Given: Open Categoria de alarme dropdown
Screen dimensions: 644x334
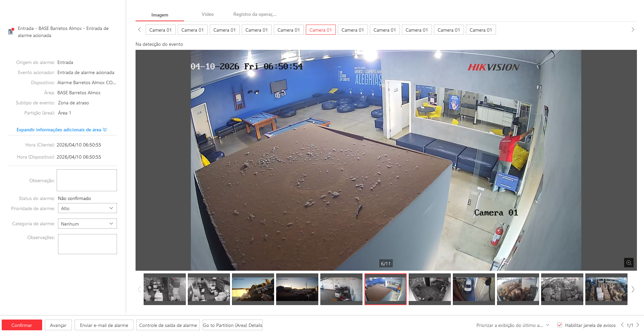Looking at the screenshot, I should tap(87, 224).
